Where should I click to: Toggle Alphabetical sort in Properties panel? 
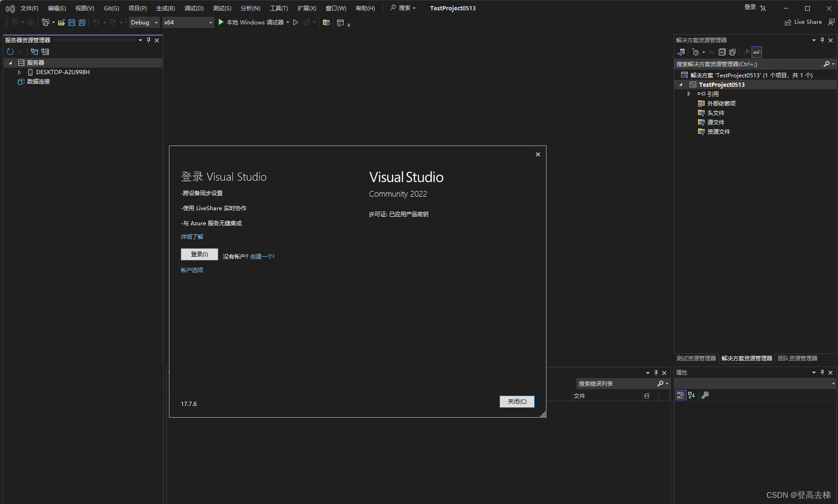tap(692, 395)
